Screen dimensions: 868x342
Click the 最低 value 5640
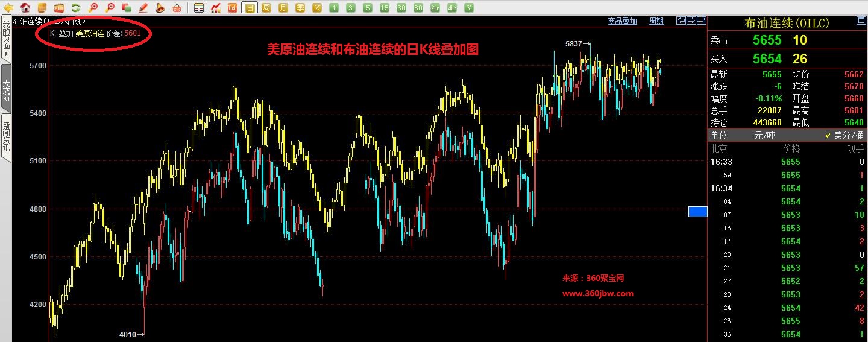854,122
